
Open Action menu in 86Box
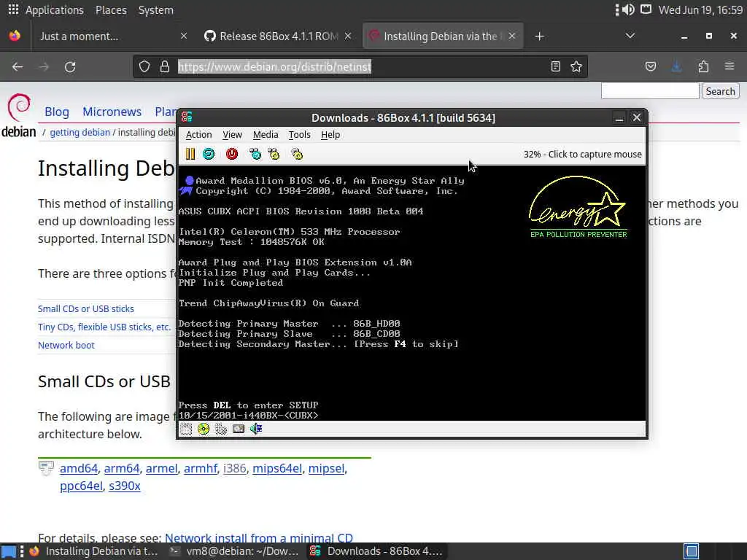(198, 135)
